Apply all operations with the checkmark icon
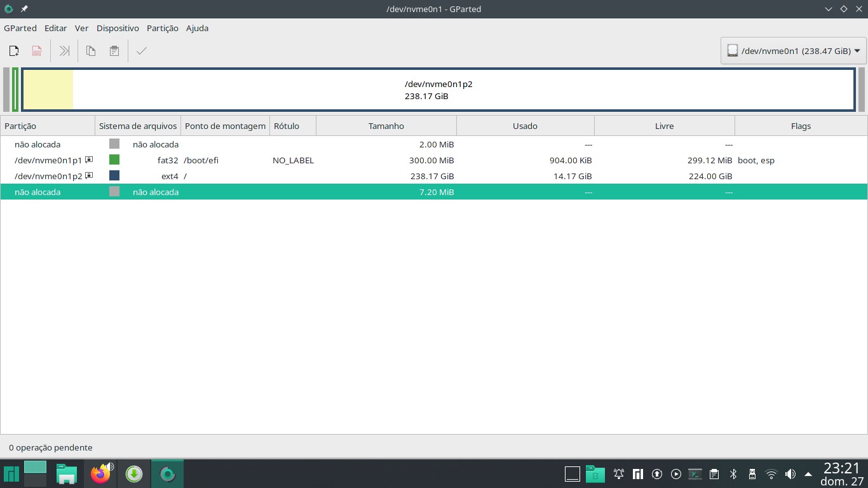This screenshot has width=868, height=488. click(142, 51)
